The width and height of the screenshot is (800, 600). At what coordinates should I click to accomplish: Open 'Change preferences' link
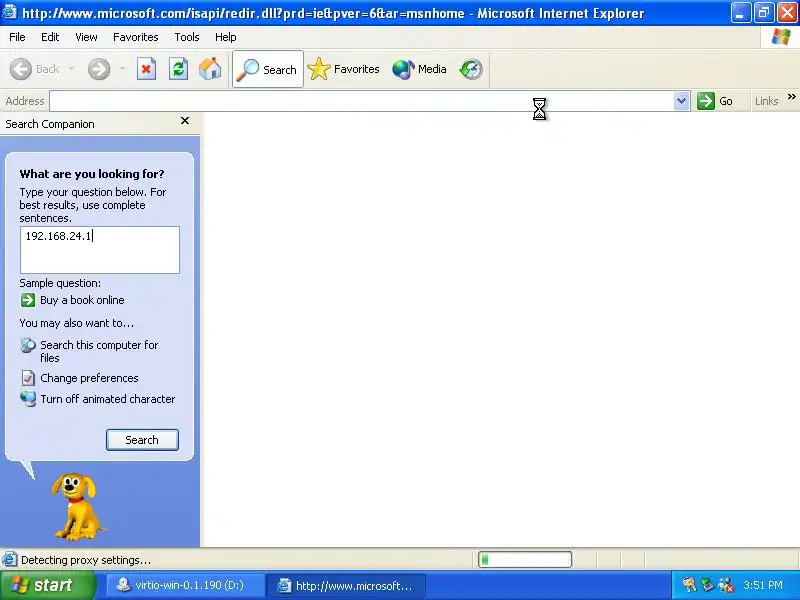pos(89,378)
